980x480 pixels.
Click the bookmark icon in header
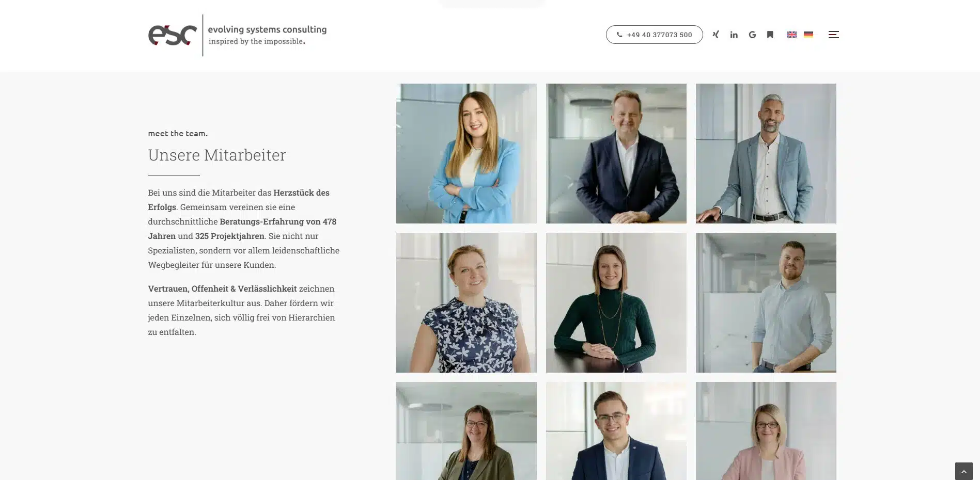point(770,35)
